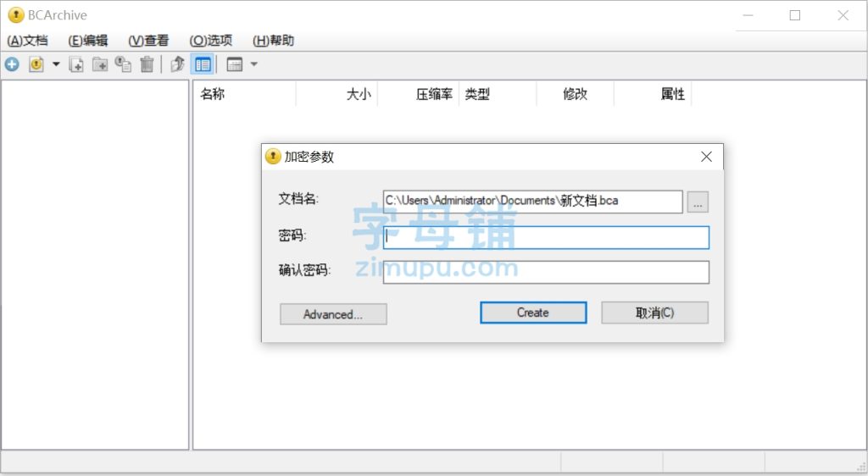This screenshot has height=476, width=868.
Task: Click the list view mode icon
Action: click(x=235, y=64)
